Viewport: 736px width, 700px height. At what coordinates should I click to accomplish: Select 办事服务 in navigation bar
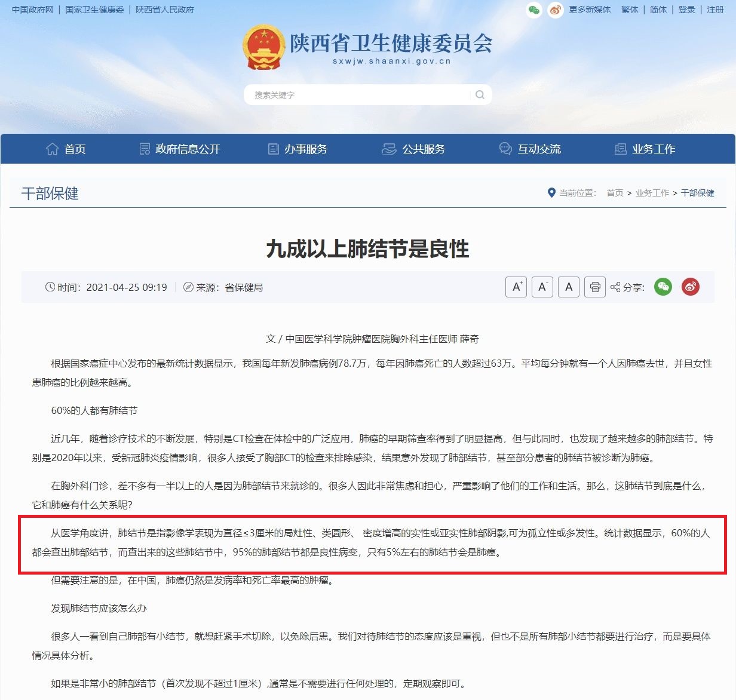pyautogui.click(x=298, y=149)
